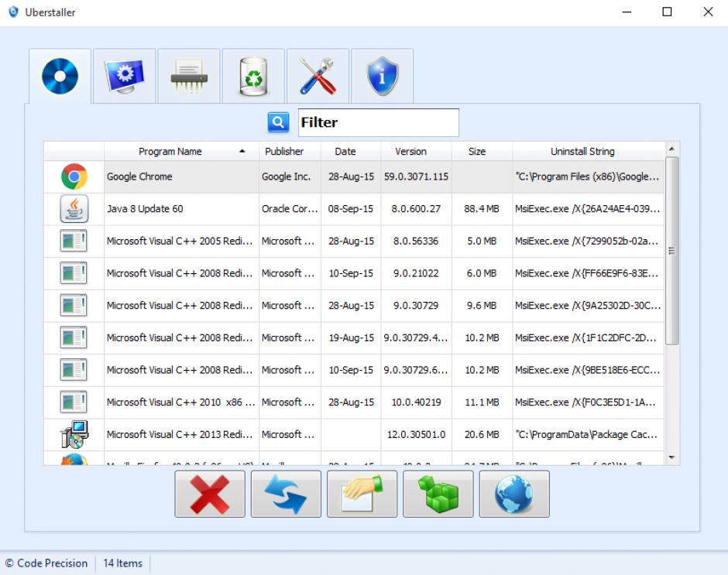Viewport: 728px width, 575px height.
Task: Sort by Program Name column header
Action: [x=181, y=151]
